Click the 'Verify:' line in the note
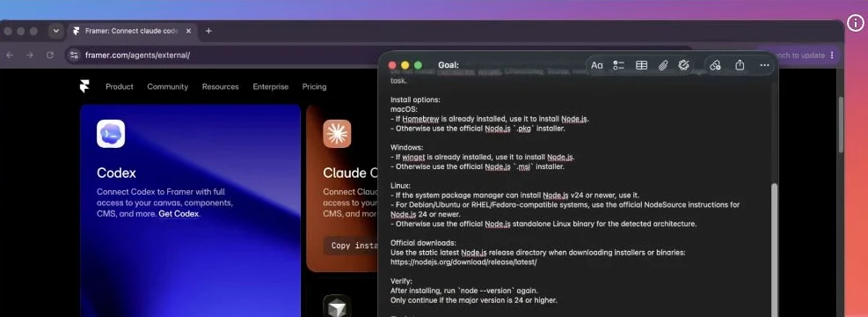This screenshot has height=317, width=868. pyautogui.click(x=401, y=281)
